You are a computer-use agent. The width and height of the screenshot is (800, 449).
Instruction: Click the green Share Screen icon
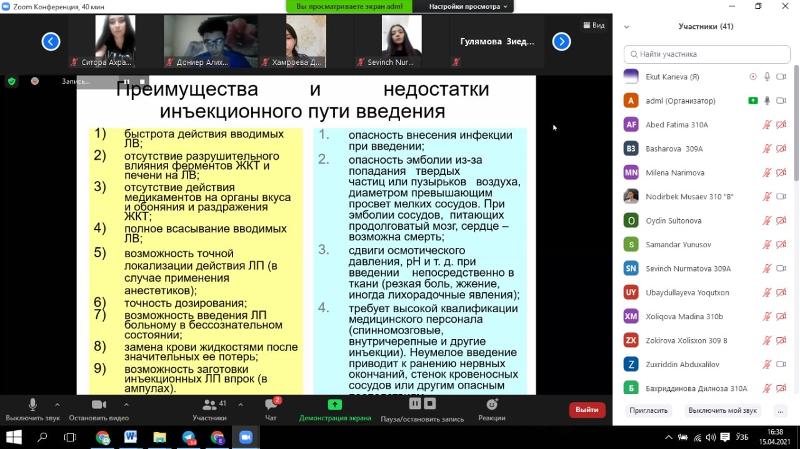pos(334,404)
